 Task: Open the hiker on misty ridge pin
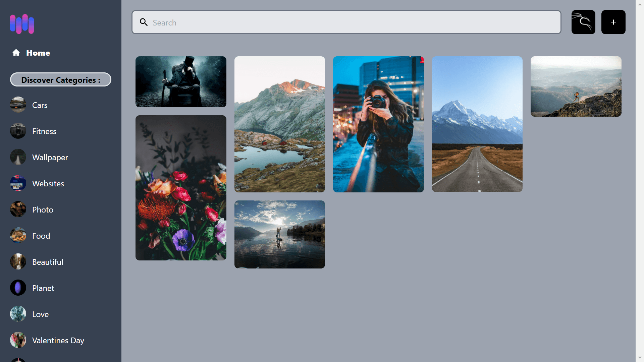pyautogui.click(x=576, y=86)
